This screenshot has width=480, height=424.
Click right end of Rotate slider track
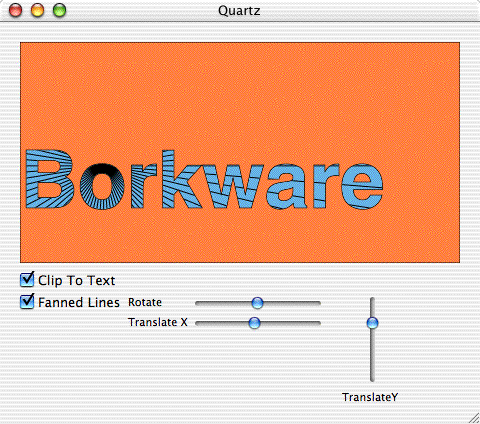point(318,303)
